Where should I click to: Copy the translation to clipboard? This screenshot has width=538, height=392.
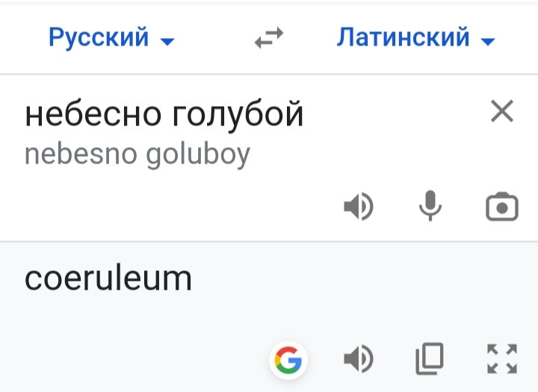(x=430, y=358)
